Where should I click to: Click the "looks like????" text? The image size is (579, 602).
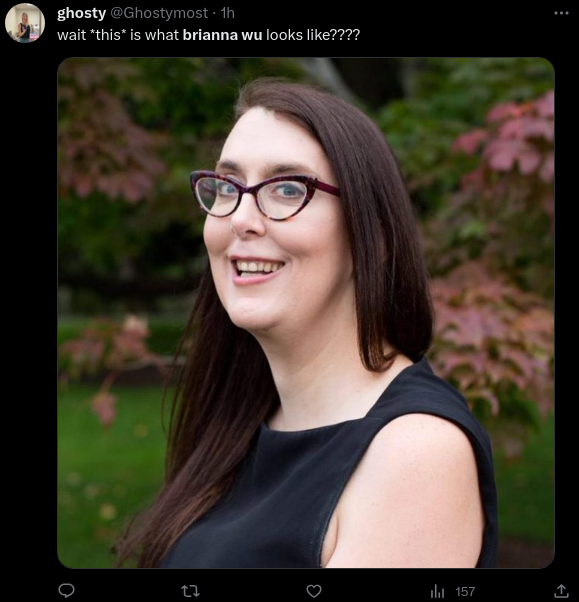click(313, 35)
